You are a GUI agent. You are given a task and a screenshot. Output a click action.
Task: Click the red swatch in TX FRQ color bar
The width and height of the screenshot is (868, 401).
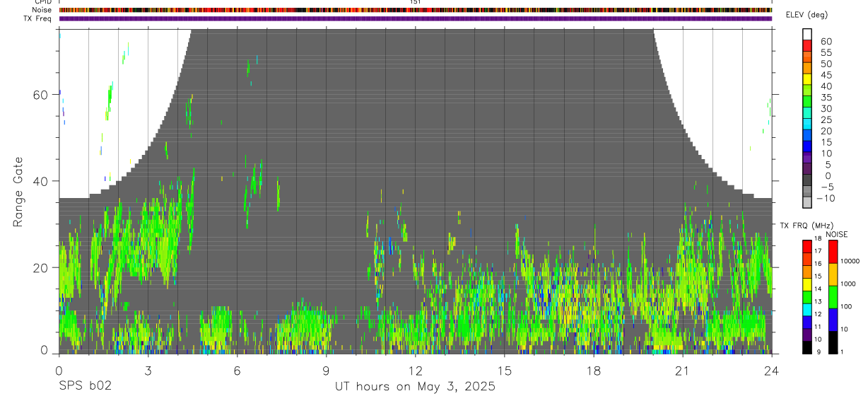pos(807,247)
